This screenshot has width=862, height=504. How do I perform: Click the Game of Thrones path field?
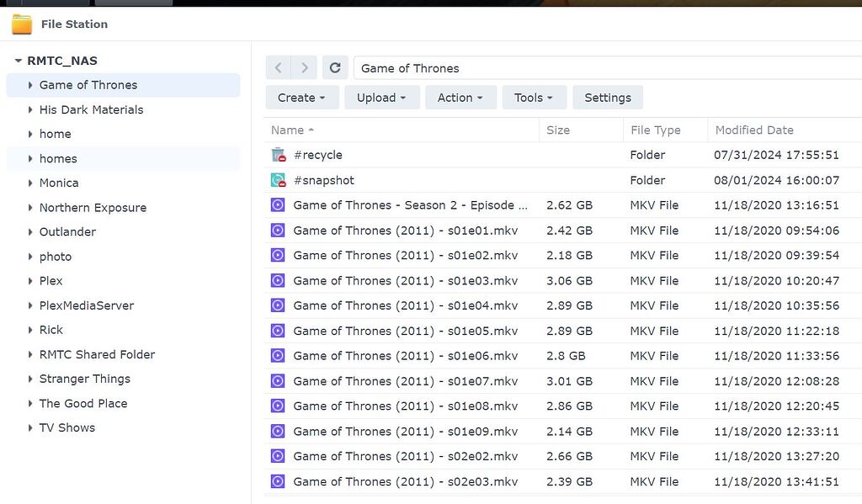tap(608, 68)
